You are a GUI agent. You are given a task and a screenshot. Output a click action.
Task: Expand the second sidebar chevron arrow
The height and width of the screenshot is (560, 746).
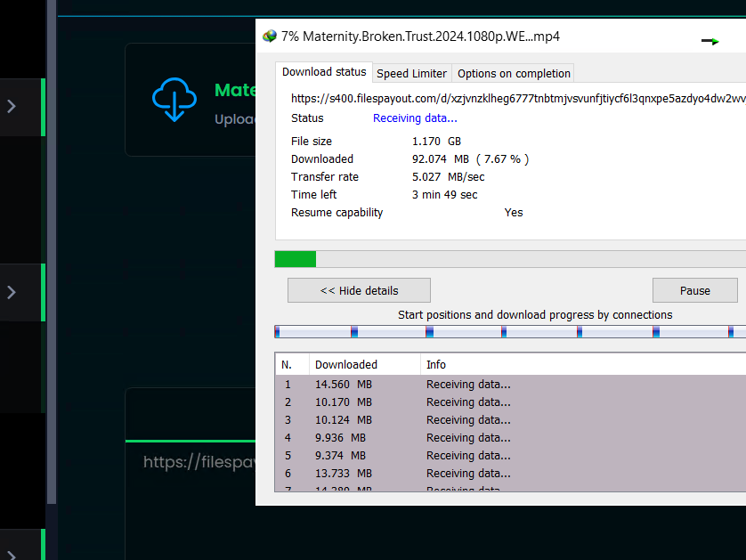point(12,292)
